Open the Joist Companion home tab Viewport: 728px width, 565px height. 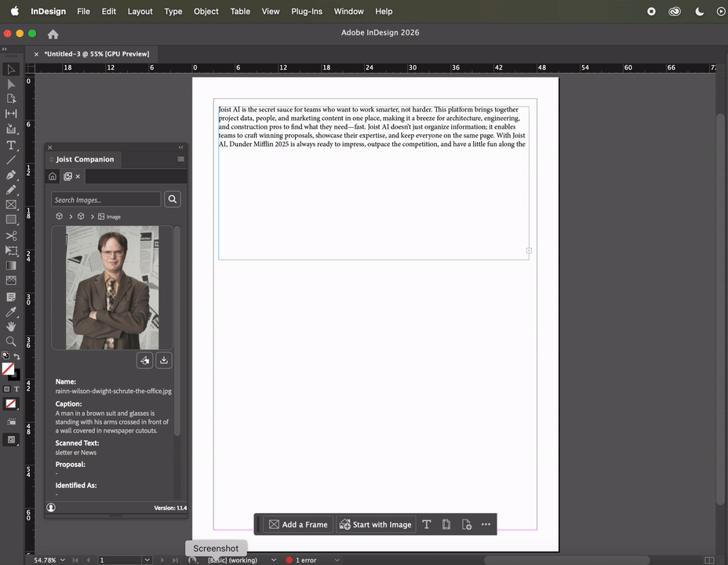(x=53, y=177)
